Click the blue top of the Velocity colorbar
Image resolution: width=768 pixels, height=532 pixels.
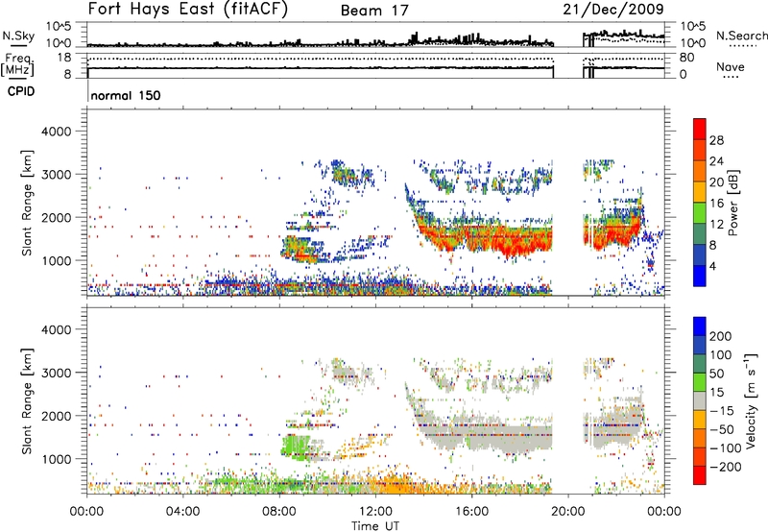(700, 326)
